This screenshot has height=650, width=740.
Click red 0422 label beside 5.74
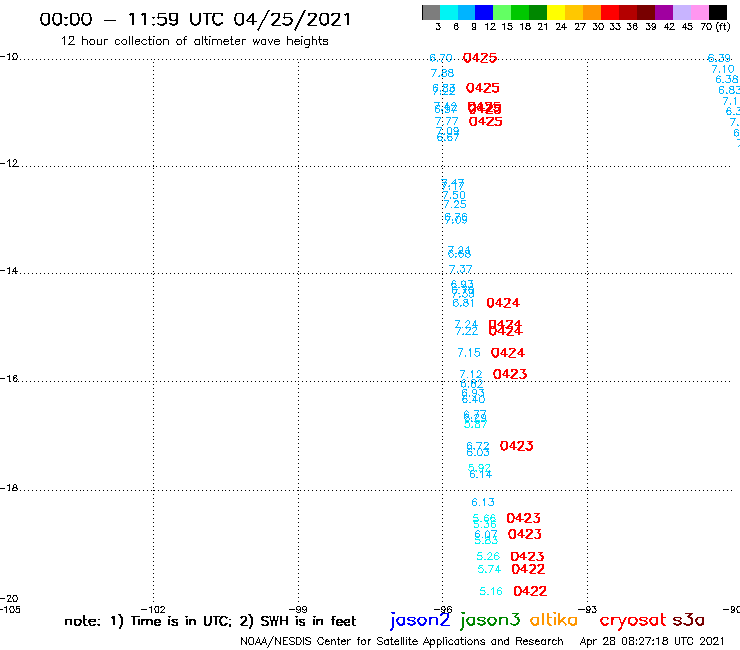(529, 569)
